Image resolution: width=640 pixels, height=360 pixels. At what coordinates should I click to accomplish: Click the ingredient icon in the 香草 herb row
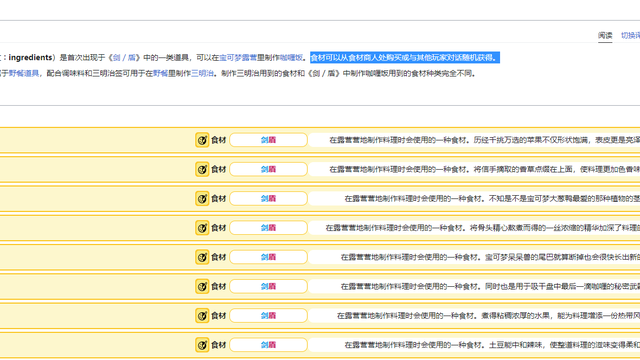pyautogui.click(x=202, y=169)
